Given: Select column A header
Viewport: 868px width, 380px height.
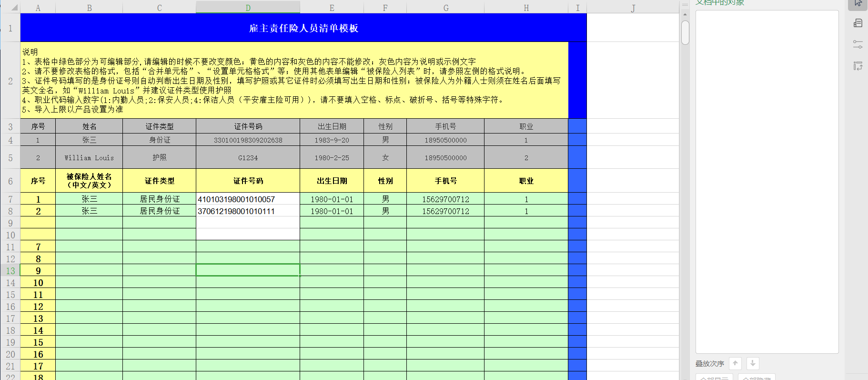Looking at the screenshot, I should pos(38,8).
